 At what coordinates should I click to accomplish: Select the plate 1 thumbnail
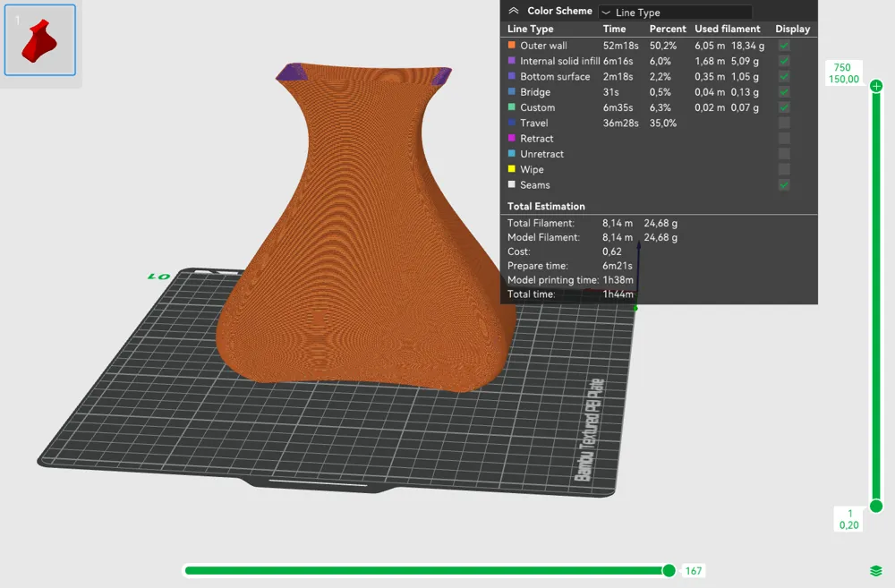click(x=40, y=40)
